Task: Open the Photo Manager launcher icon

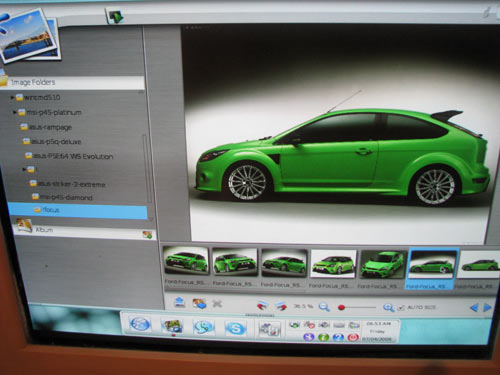Action: 172,326
